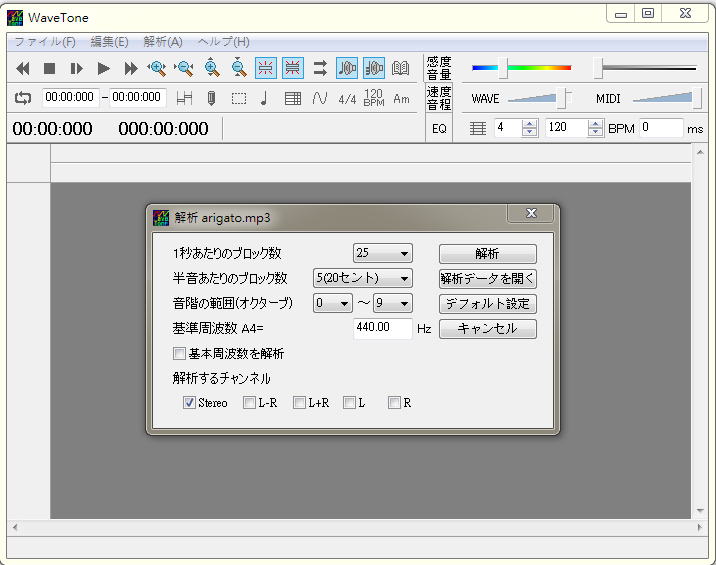Open the 解析(A) menu
This screenshot has width=716, height=565.
pos(163,42)
